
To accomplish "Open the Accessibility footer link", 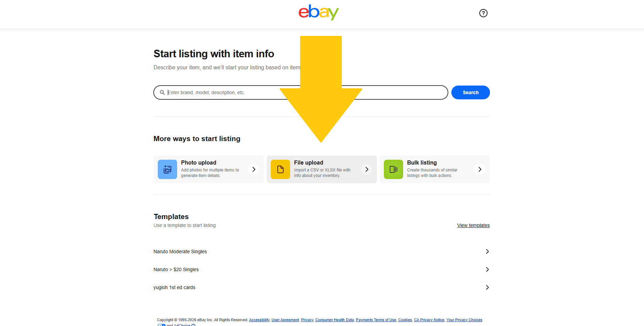I will pos(259,320).
